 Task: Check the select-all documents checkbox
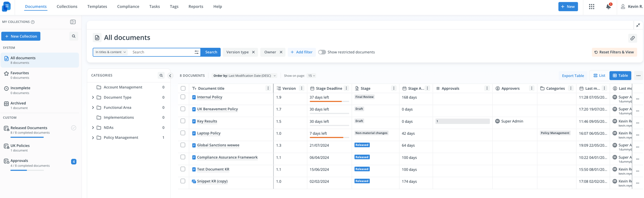(x=183, y=88)
